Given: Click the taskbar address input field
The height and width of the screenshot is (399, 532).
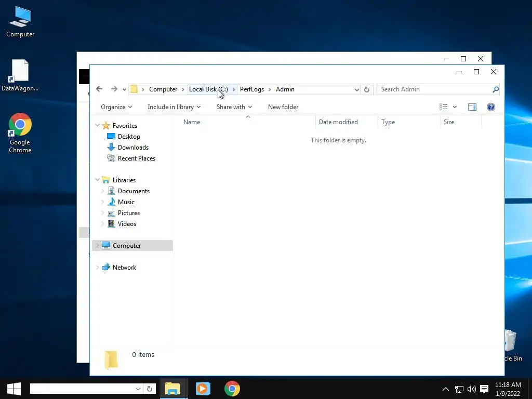Looking at the screenshot, I should click(82, 389).
